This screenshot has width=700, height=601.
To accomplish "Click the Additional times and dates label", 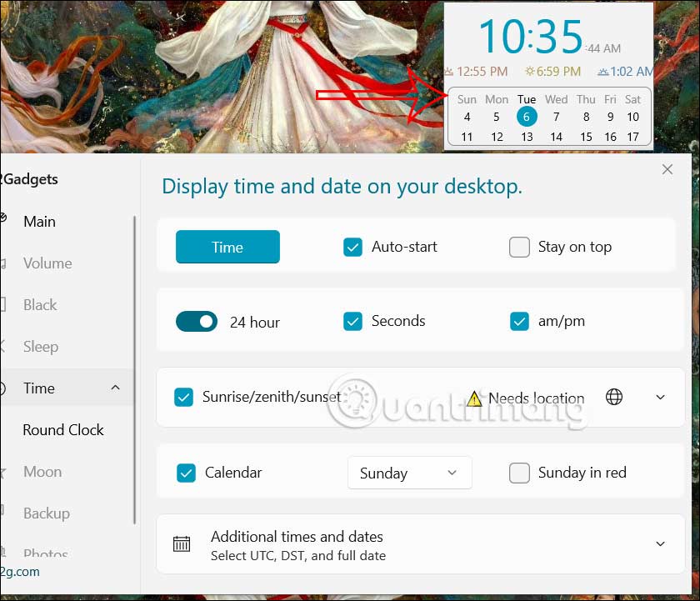I will [297, 536].
